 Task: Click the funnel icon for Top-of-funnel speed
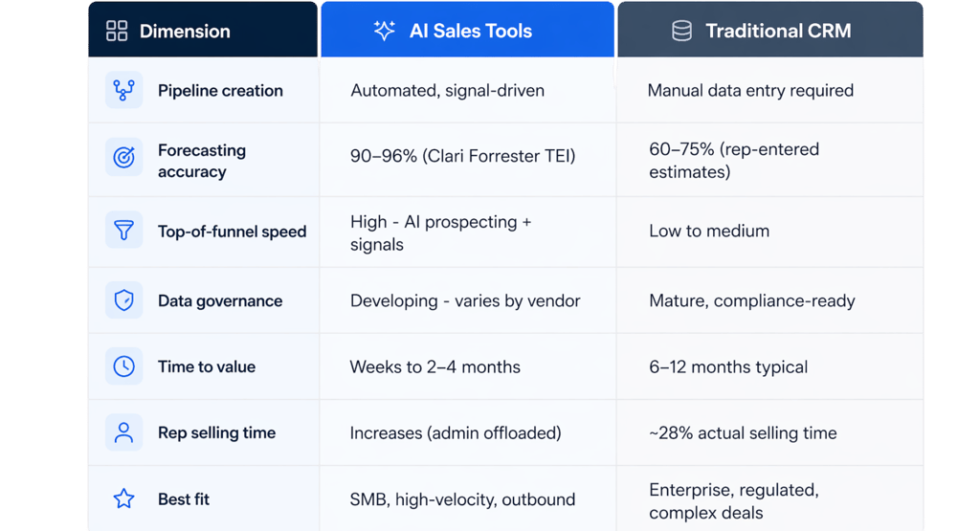[x=123, y=231]
